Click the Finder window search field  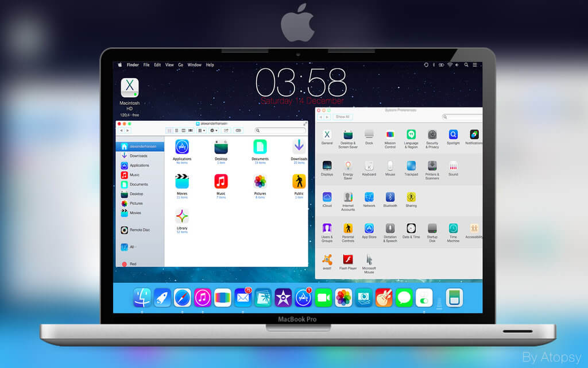coord(280,131)
